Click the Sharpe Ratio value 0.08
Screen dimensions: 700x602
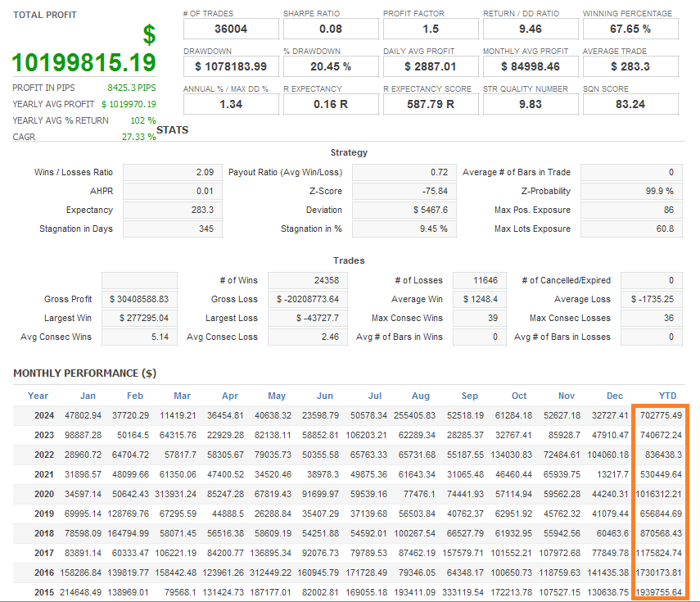[331, 29]
